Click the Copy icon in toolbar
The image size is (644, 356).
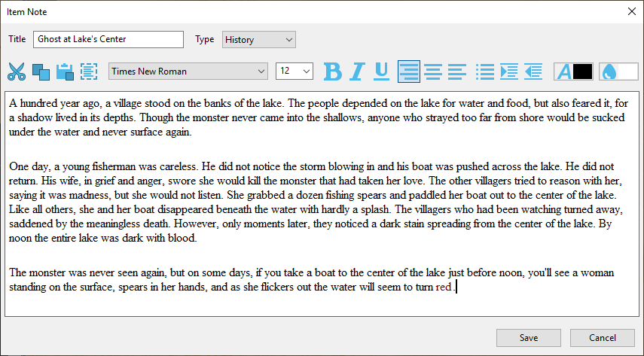pyautogui.click(x=41, y=72)
